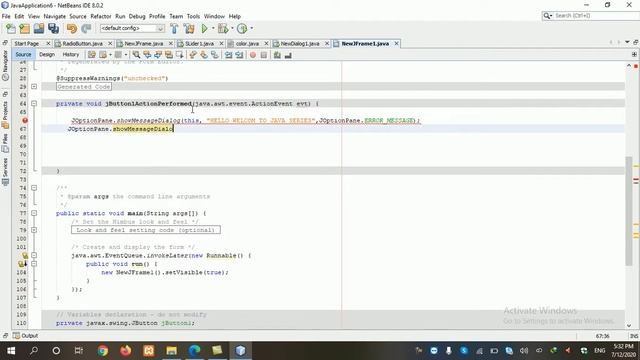Image resolution: width=640 pixels, height=360 pixels.
Task: Open the Tools menu
Action: (x=193, y=16)
